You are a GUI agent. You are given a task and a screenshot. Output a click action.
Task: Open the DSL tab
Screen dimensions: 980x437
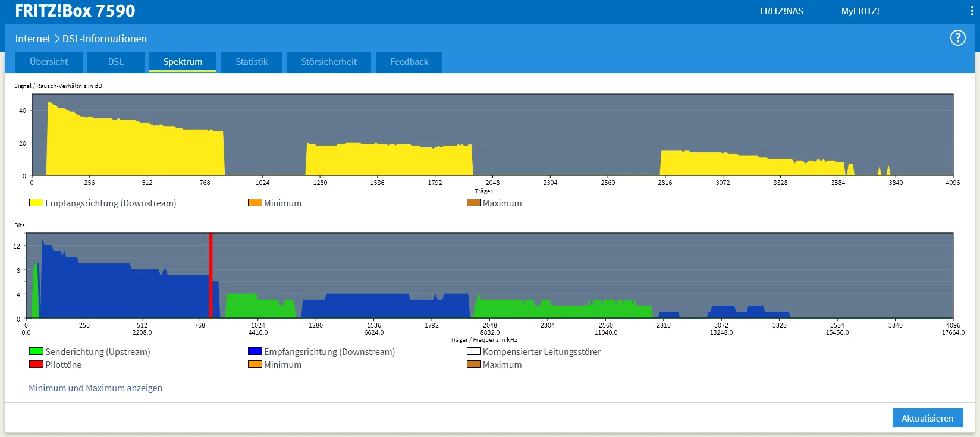click(115, 62)
